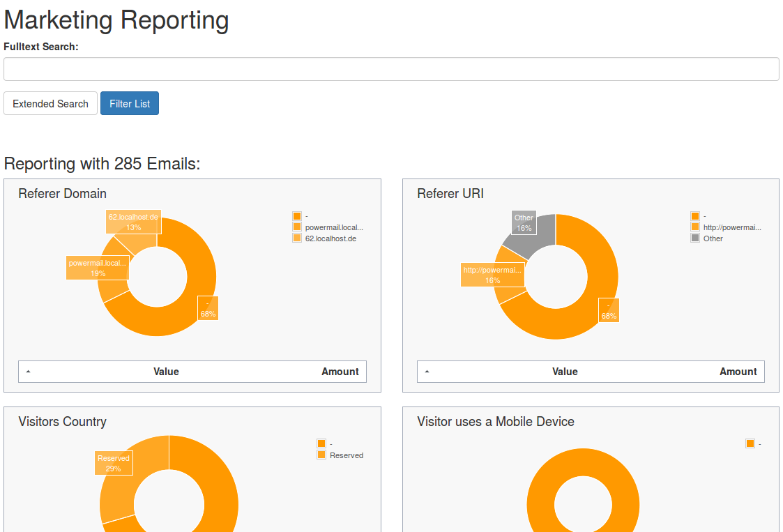Click inside the Fulltext Search field

(x=390, y=69)
